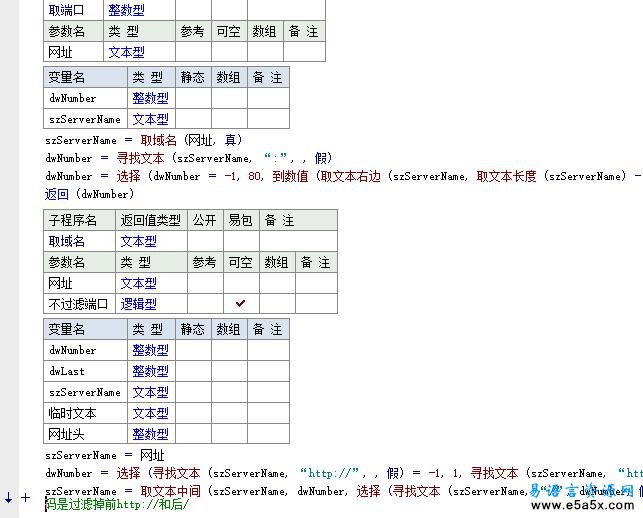Click the 取文本右边 function call
Screen dimensions: 643x518
click(351, 176)
